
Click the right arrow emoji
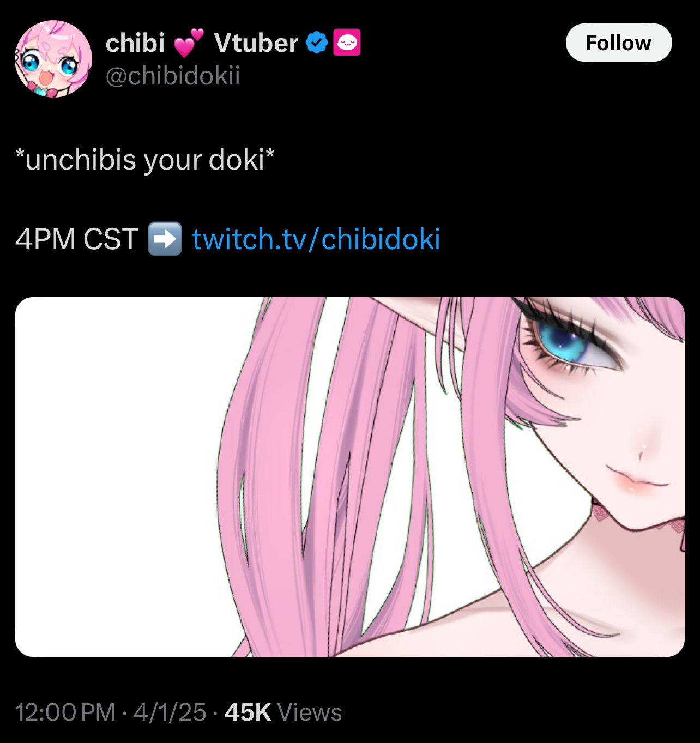pyautogui.click(x=165, y=239)
